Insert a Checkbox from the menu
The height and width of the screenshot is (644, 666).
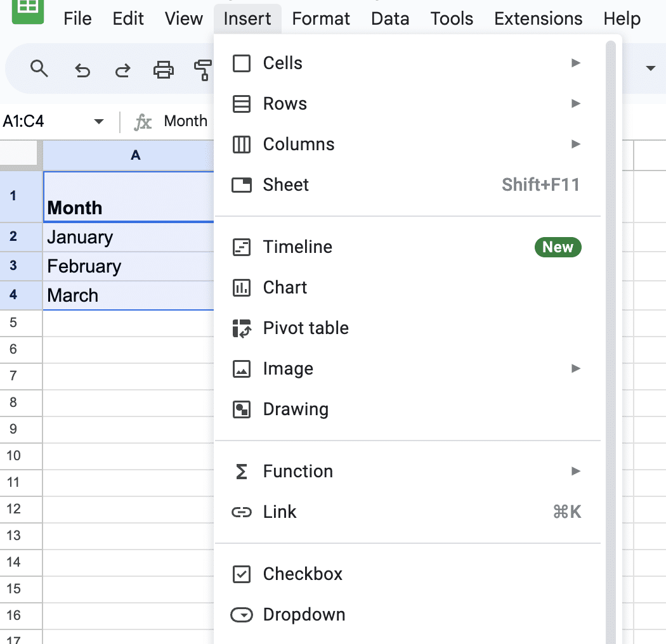(x=303, y=574)
